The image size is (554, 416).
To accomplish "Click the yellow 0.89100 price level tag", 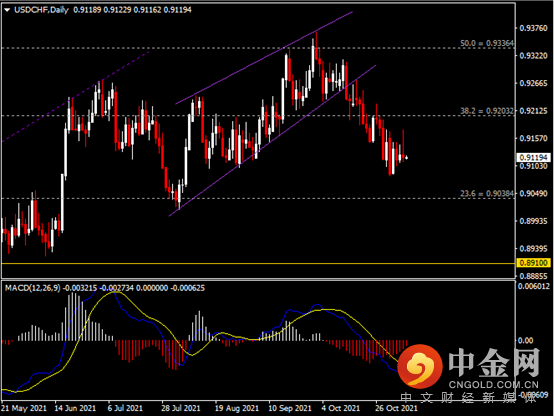I will (534, 263).
